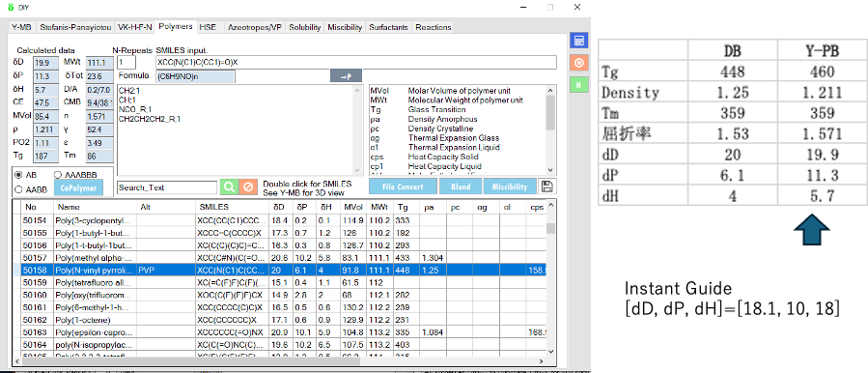This screenshot has width=868, height=373.
Task: Select row 50160 Poly[oxy(trifluorom...
Action: pyautogui.click(x=280, y=295)
